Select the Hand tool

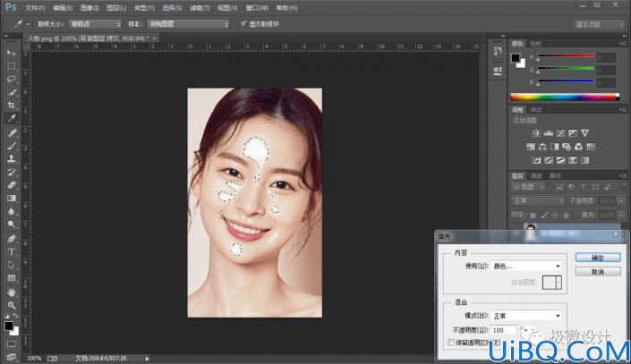[x=12, y=292]
